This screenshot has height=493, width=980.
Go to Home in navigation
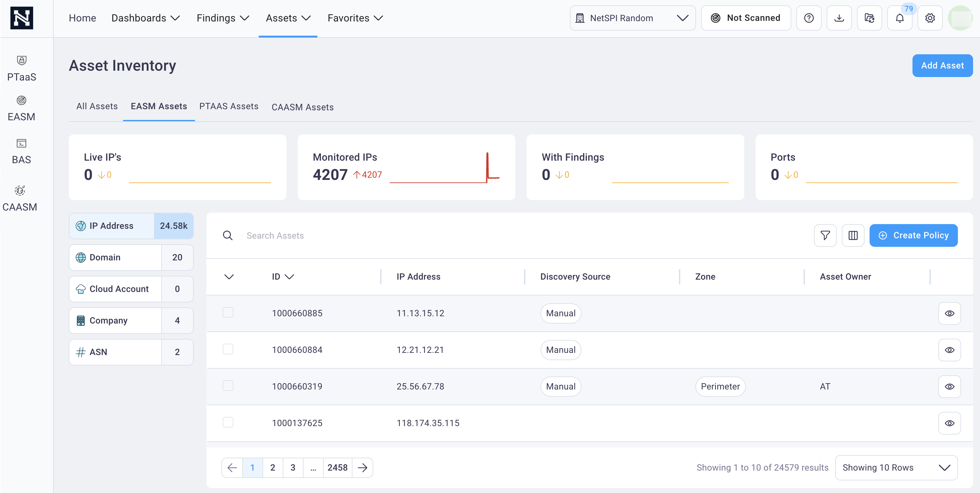coord(82,18)
